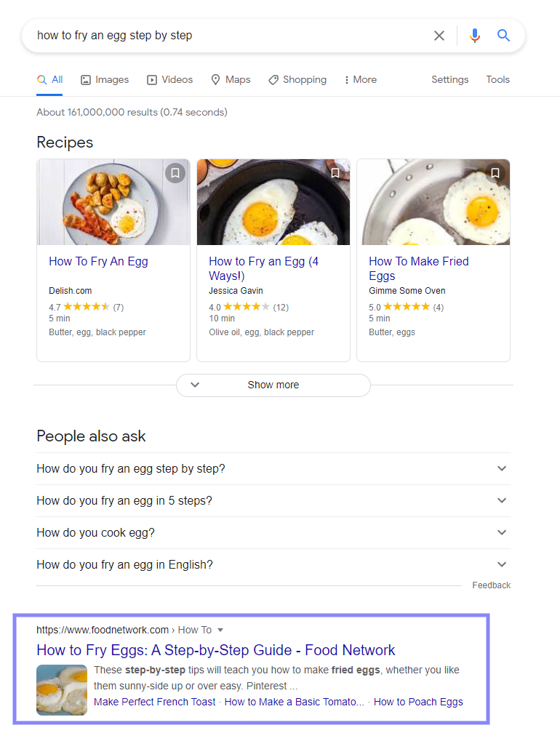Go to the Shopping tab

[297, 80]
